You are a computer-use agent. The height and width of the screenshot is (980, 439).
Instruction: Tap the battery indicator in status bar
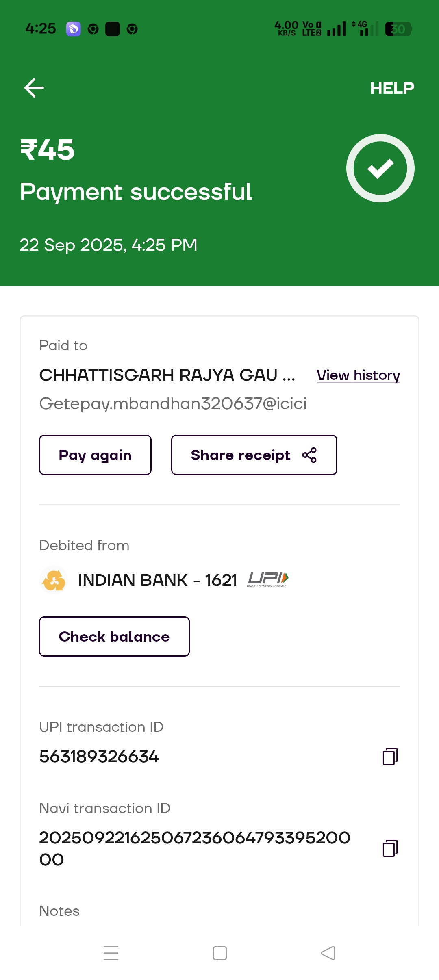398,29
